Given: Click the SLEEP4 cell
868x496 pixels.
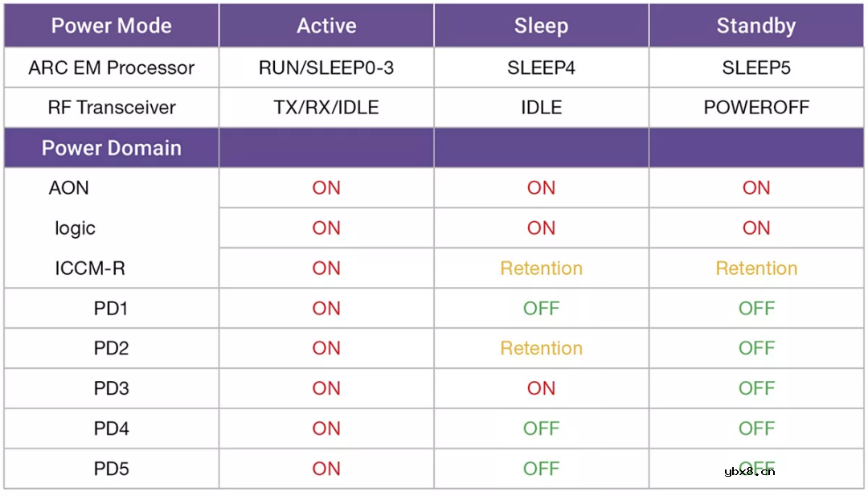Looking at the screenshot, I should [x=541, y=68].
